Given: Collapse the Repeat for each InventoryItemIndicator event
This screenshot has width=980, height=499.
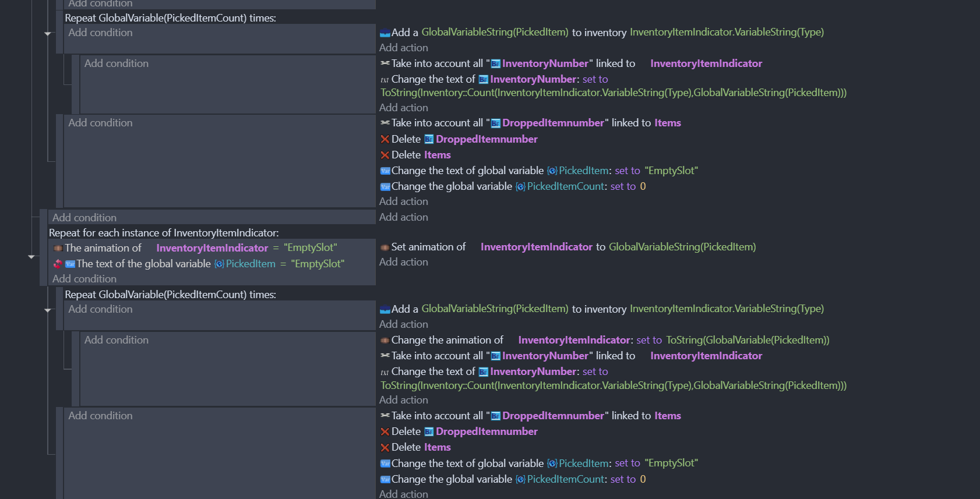Looking at the screenshot, I should (31, 256).
